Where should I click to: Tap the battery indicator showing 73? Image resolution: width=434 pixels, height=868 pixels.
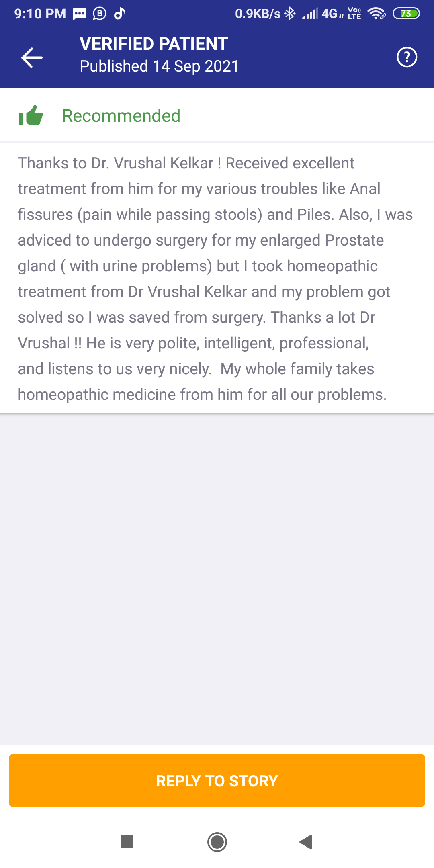tap(406, 14)
